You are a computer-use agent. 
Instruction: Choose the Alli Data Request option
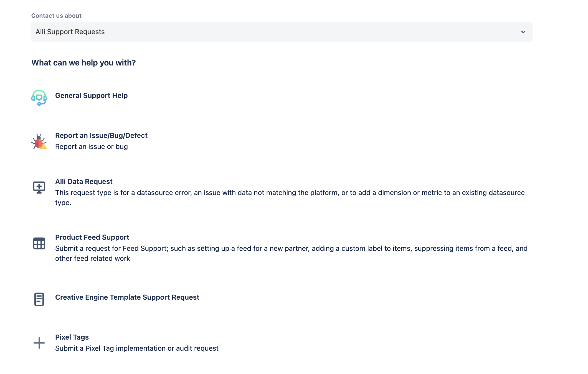pyautogui.click(x=84, y=181)
